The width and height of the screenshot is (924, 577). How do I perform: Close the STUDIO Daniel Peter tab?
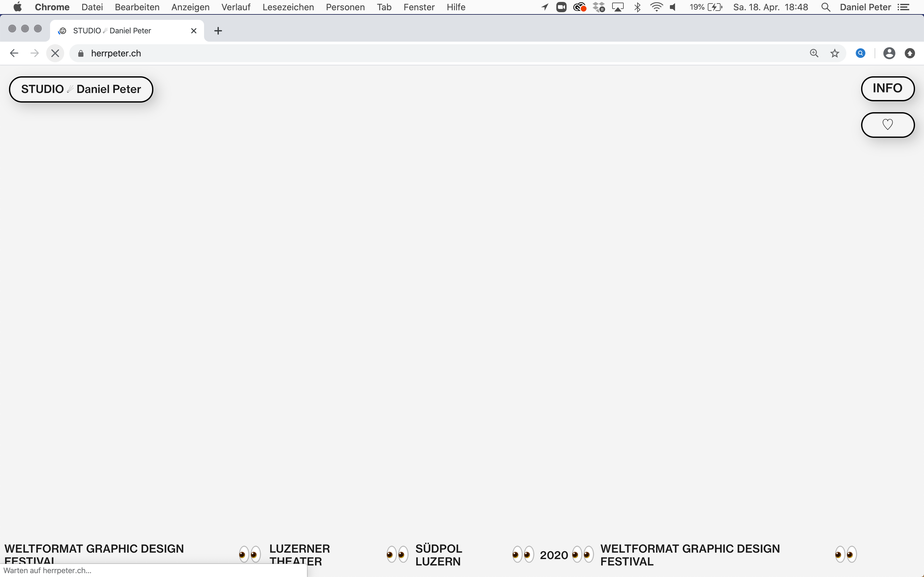pyautogui.click(x=193, y=31)
